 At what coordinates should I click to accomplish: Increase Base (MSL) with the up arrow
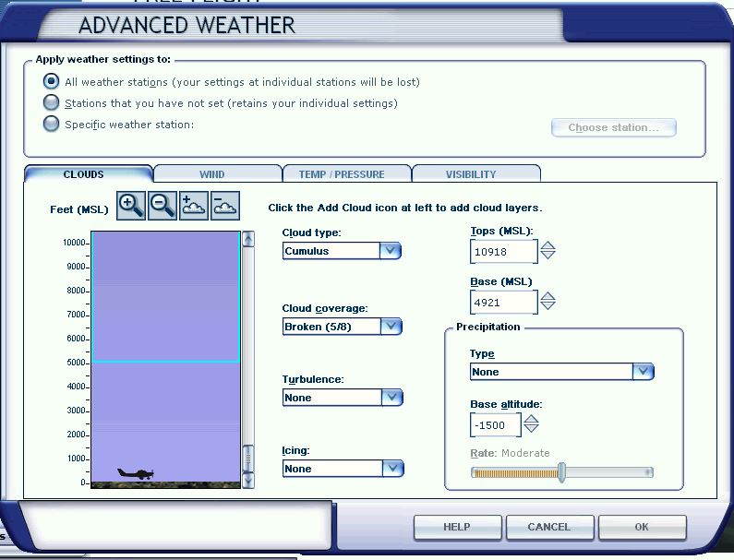(547, 295)
